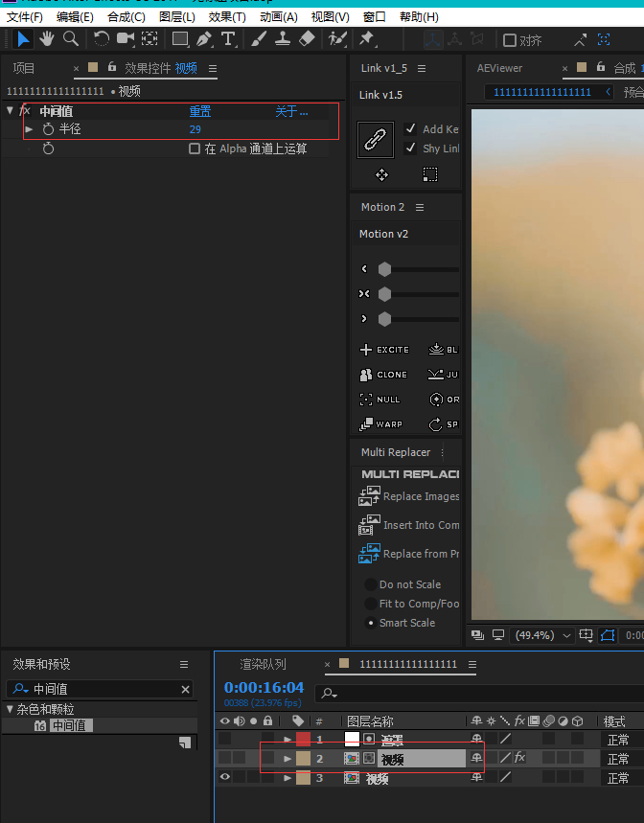Click the EXCITE button in Motion v2
644x823 pixels.
[384, 350]
